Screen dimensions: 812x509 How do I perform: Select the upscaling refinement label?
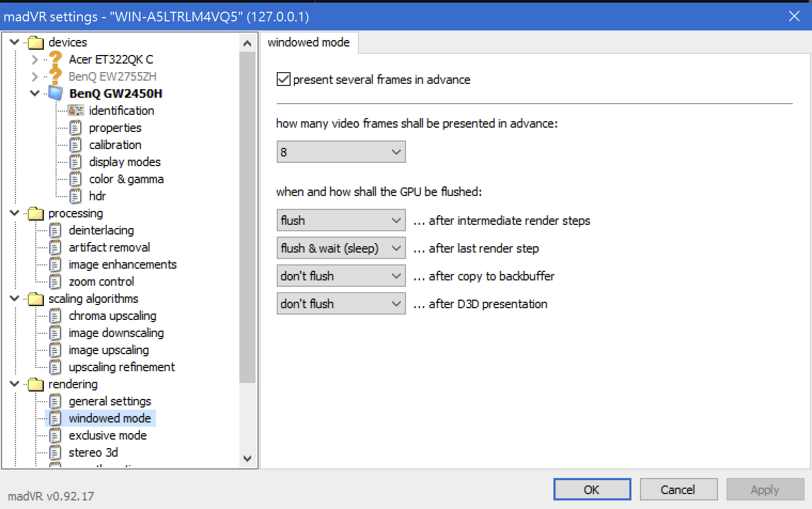tap(121, 367)
